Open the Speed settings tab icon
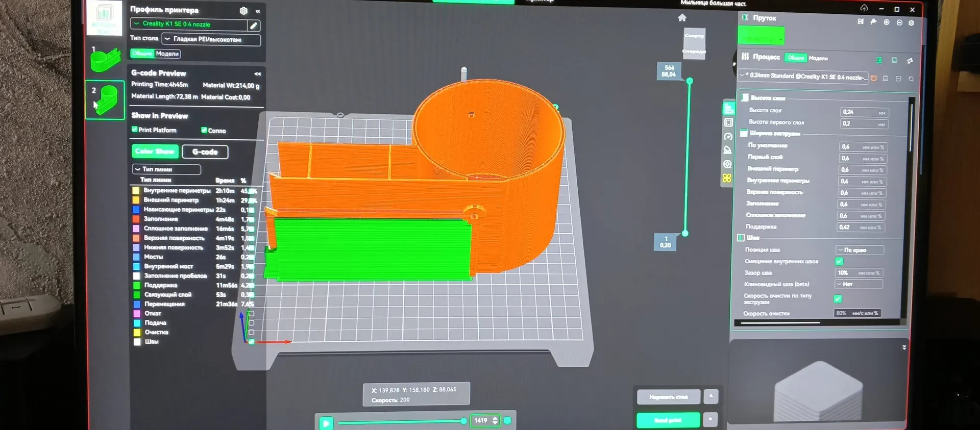980x430 pixels. [728, 136]
